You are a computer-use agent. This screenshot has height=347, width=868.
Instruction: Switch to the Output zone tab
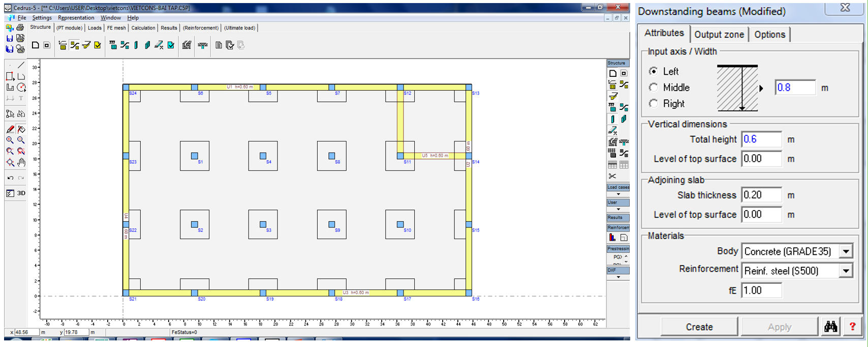pyautogui.click(x=719, y=35)
